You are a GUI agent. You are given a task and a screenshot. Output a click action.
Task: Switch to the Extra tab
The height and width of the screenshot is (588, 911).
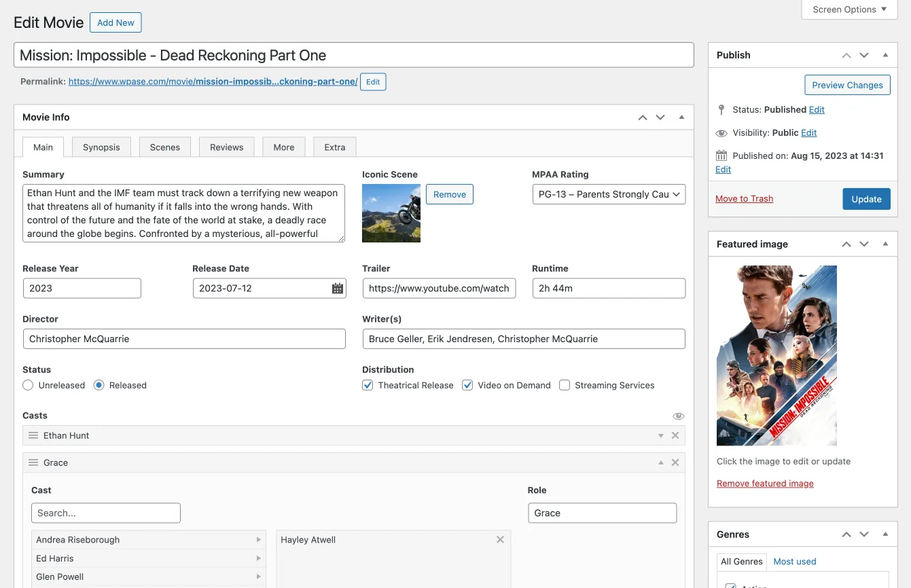coord(335,147)
